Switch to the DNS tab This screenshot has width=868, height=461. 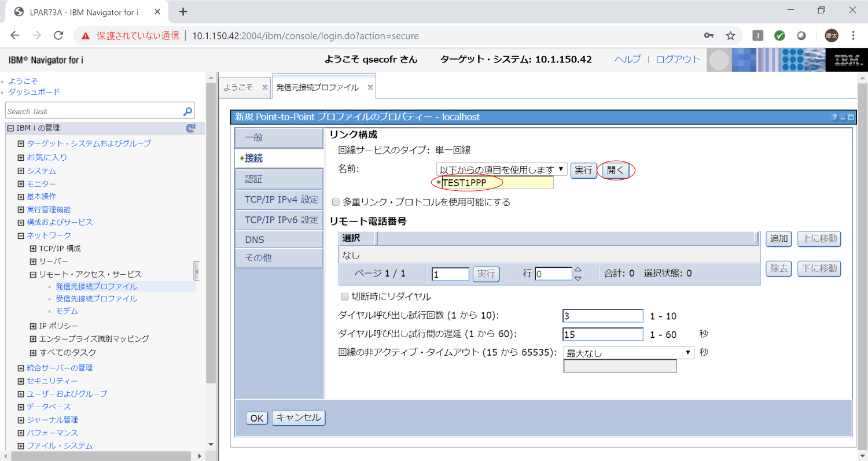click(279, 239)
